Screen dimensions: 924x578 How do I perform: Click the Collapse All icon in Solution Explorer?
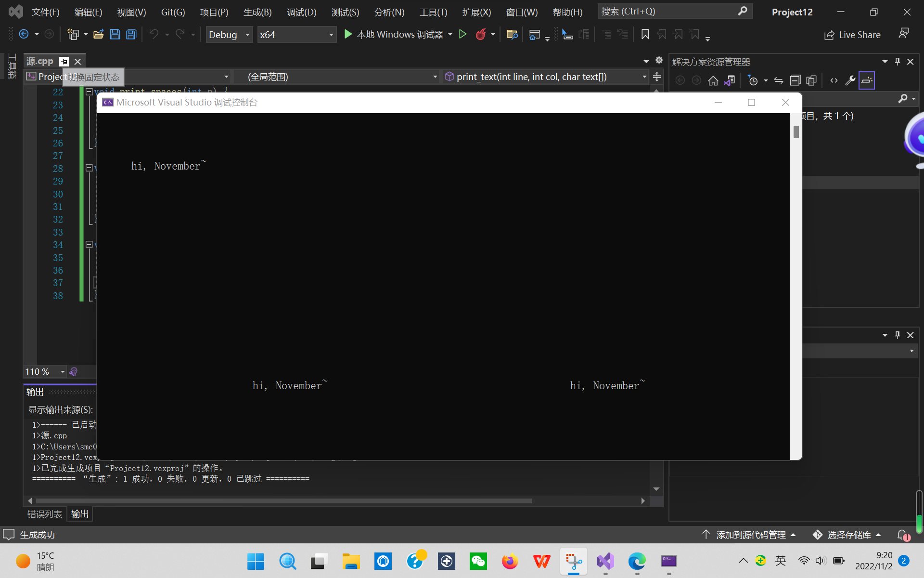pyautogui.click(x=795, y=80)
